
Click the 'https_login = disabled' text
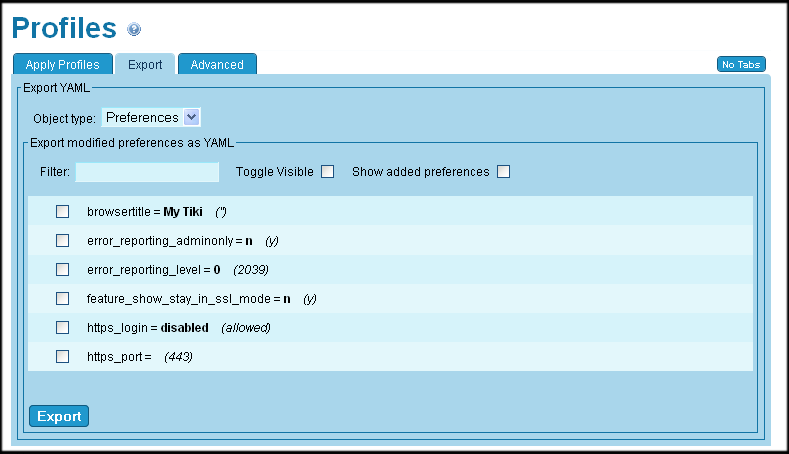pyautogui.click(x=148, y=328)
